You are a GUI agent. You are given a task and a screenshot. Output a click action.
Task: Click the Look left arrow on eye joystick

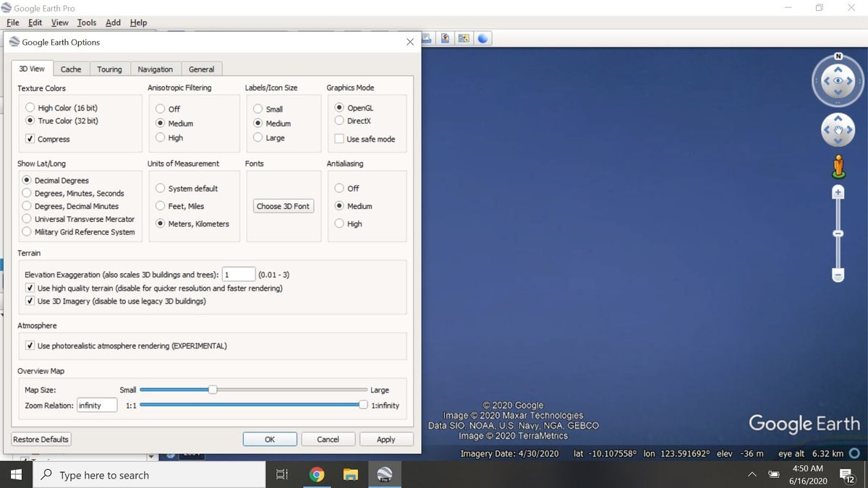pos(826,82)
